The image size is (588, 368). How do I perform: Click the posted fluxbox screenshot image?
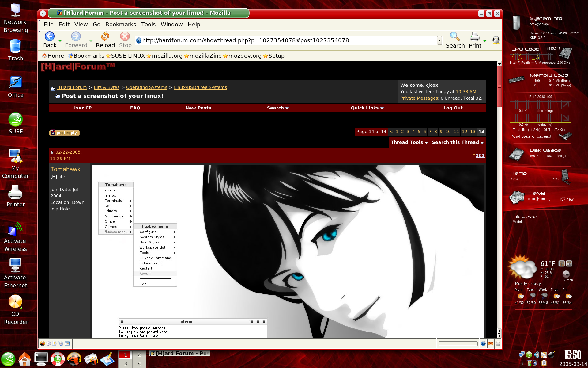click(x=288, y=251)
